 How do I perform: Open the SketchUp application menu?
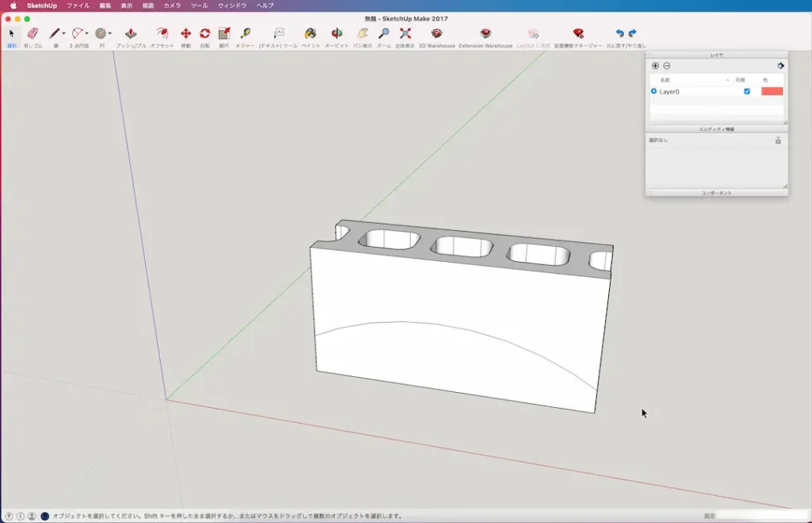pos(42,6)
